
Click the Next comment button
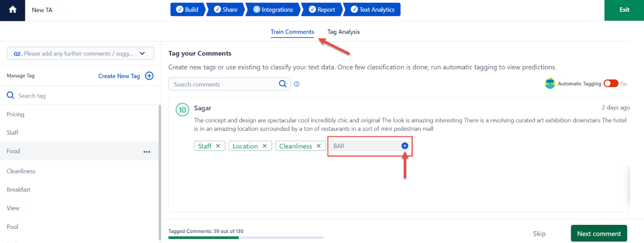599,234
